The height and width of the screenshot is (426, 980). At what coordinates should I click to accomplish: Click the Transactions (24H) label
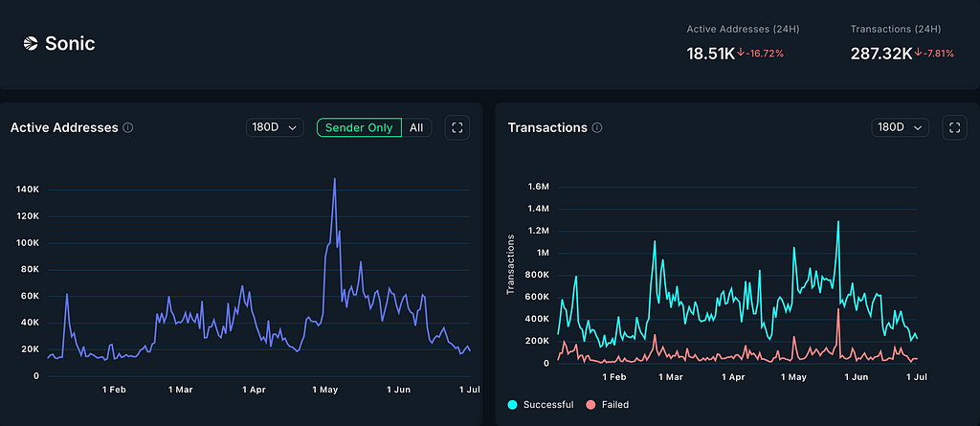click(x=896, y=29)
